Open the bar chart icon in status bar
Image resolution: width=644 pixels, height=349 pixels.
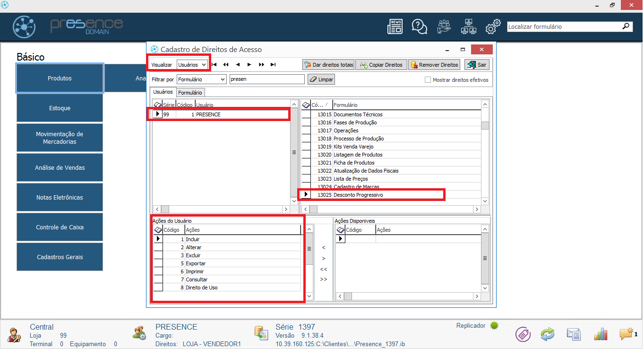601,334
